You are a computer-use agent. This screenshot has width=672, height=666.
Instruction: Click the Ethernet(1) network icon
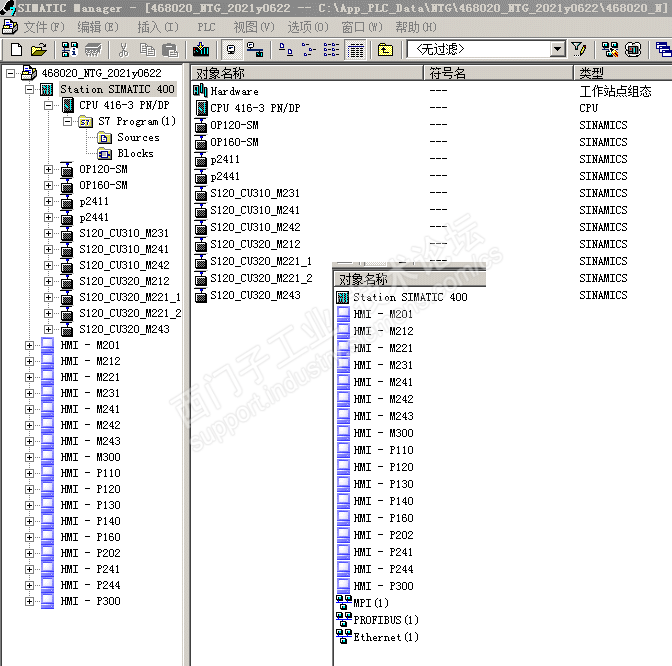coord(343,637)
